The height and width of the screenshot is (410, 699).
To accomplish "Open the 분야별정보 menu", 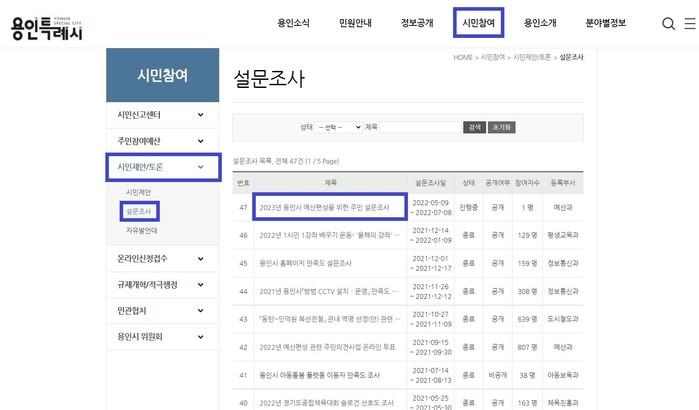I will point(605,23).
